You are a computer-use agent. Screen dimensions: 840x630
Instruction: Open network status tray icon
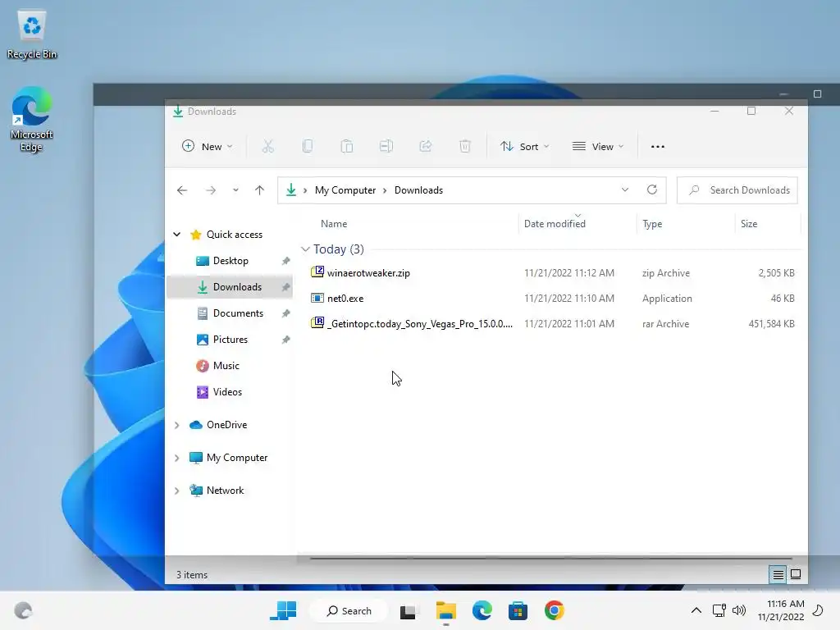tap(719, 610)
